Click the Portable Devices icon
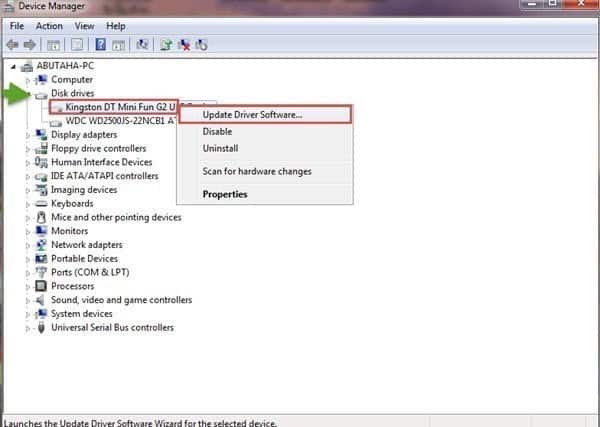This screenshot has height=427, width=600. coord(41,259)
